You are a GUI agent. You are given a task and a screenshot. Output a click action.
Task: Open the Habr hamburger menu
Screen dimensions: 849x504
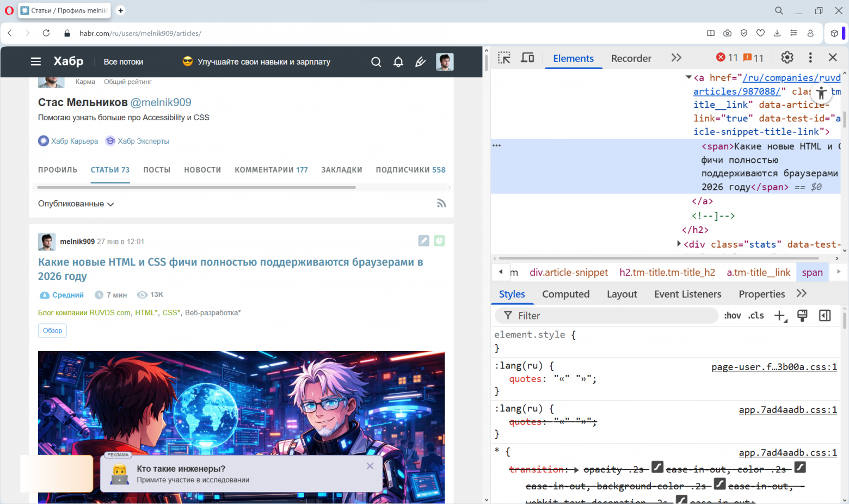point(36,62)
